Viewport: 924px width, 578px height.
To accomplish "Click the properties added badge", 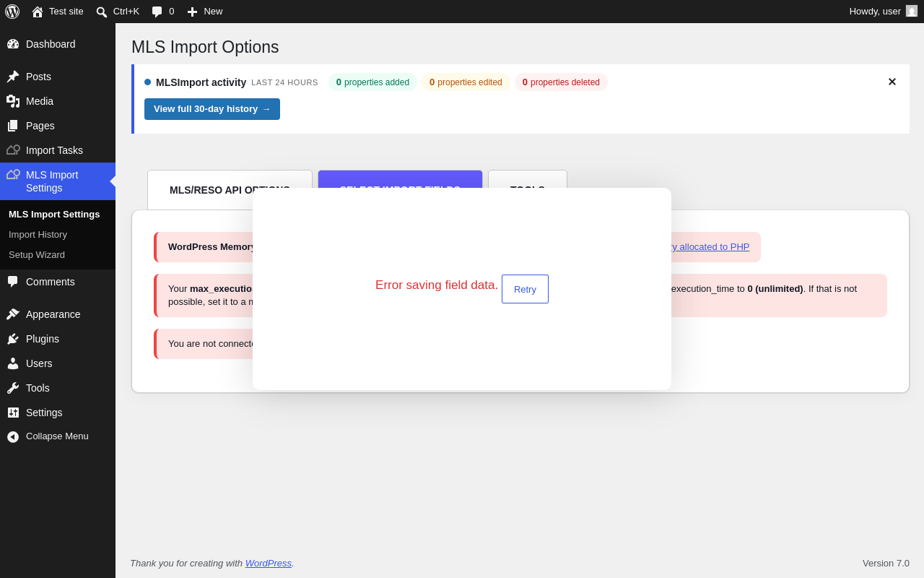I will tap(372, 82).
